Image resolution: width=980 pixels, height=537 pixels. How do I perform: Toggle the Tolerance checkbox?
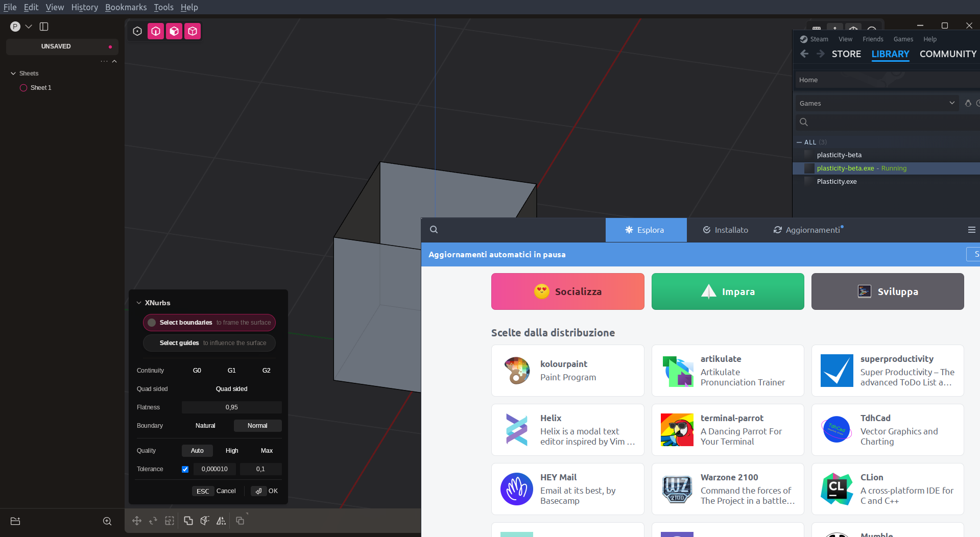185,469
